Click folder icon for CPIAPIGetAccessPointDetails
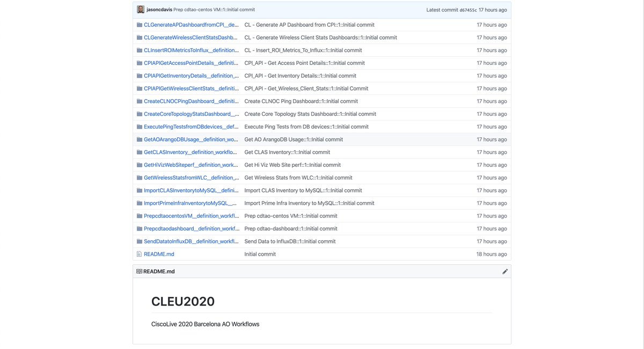The width and height of the screenshot is (644, 349). click(140, 63)
